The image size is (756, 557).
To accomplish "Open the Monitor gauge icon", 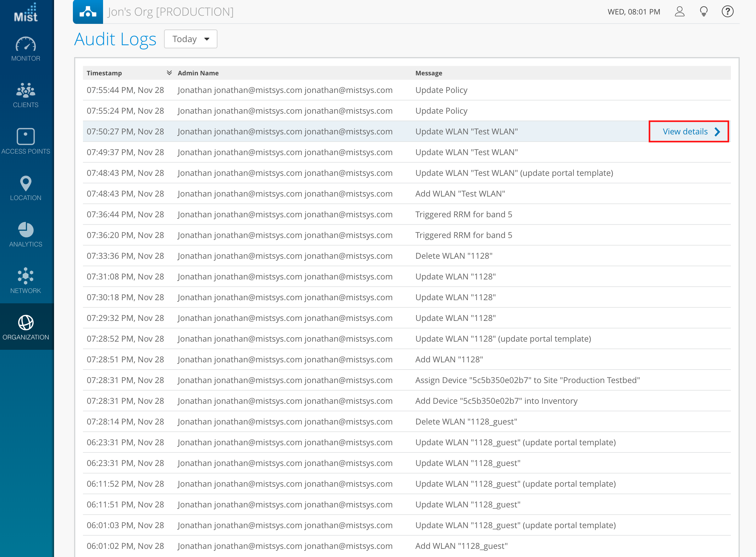I will [x=26, y=45].
